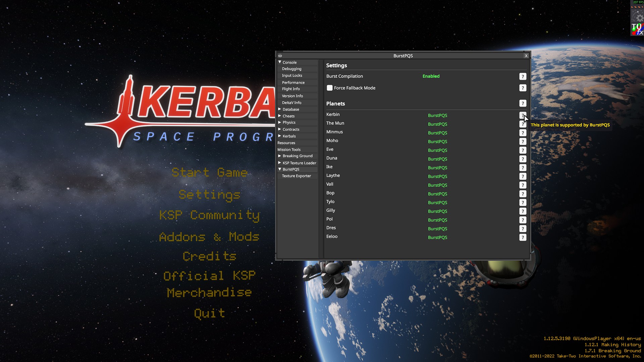Image resolution: width=644 pixels, height=362 pixels.
Task: Click the help icon in the Tylo row
Action: tap(523, 202)
